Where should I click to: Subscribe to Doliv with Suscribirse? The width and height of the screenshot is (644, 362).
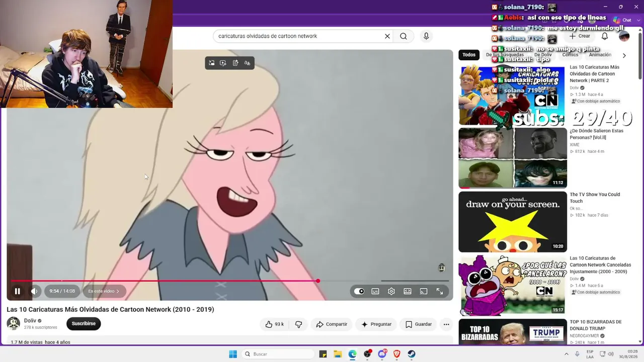tap(84, 324)
